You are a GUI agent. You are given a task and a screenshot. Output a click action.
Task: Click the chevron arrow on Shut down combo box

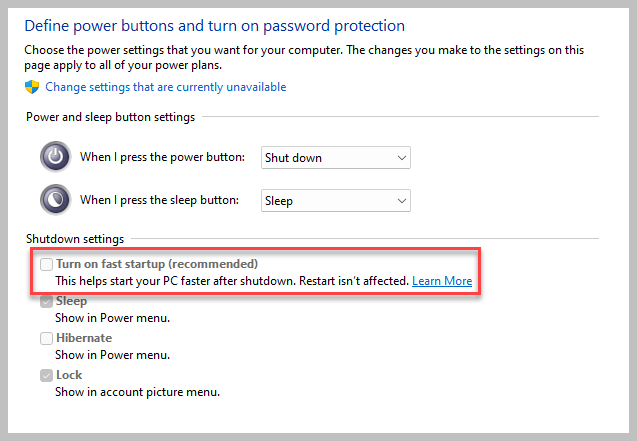[401, 158]
